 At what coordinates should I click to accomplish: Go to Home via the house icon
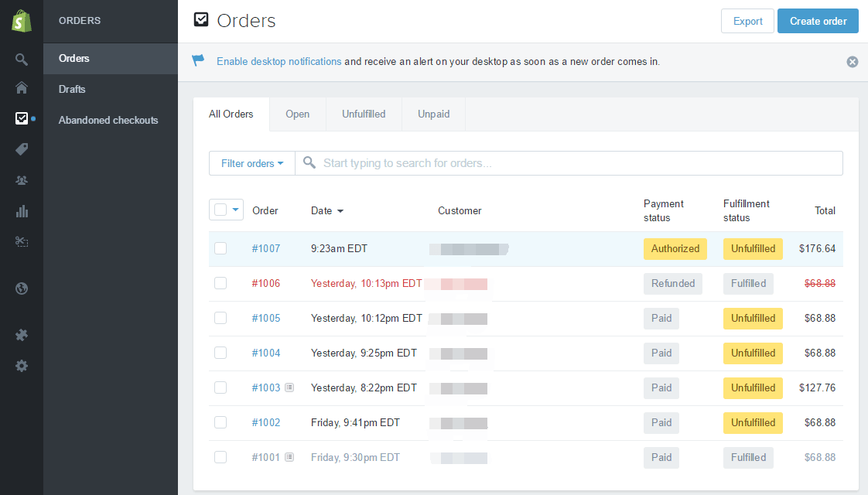tap(22, 87)
